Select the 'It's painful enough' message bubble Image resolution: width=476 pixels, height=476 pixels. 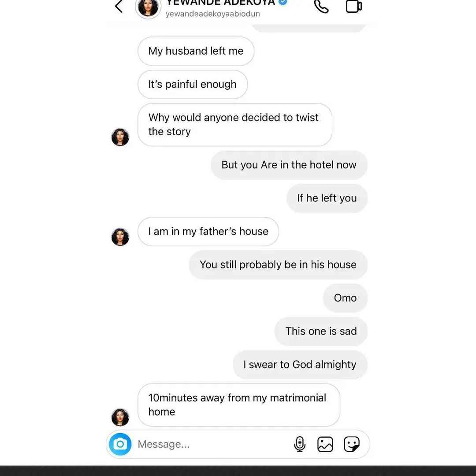click(193, 84)
